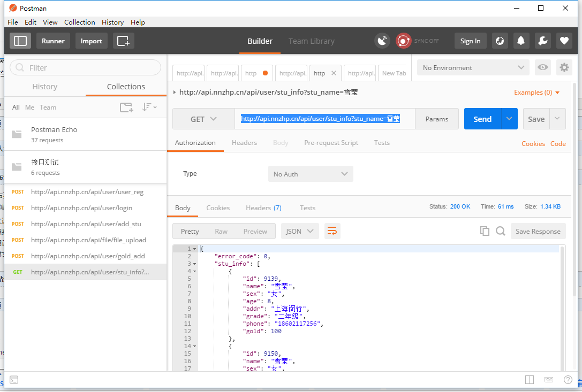Open the request Headers tab
The image size is (582, 392).
(x=244, y=143)
